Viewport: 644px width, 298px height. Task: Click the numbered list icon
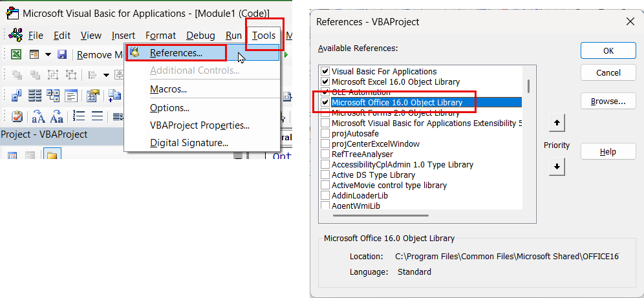(78, 116)
